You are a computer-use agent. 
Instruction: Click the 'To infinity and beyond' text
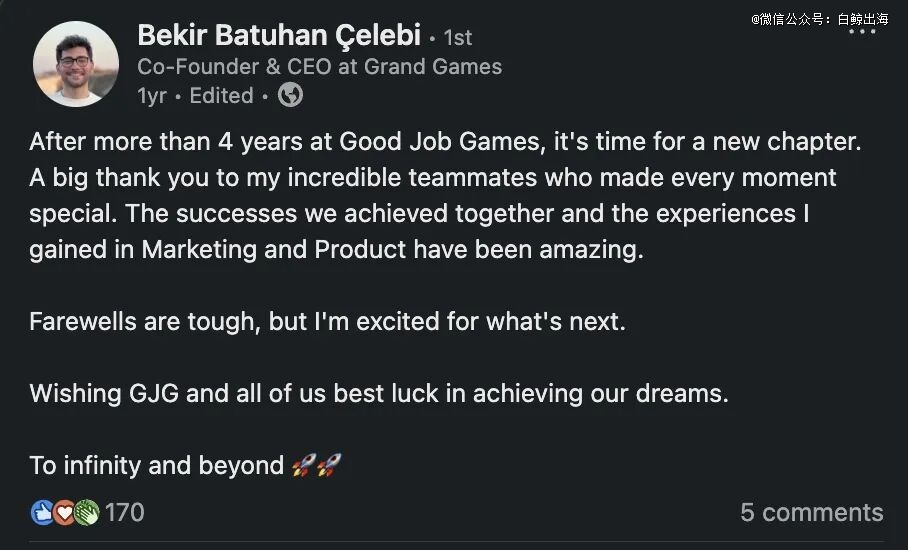tap(157, 465)
